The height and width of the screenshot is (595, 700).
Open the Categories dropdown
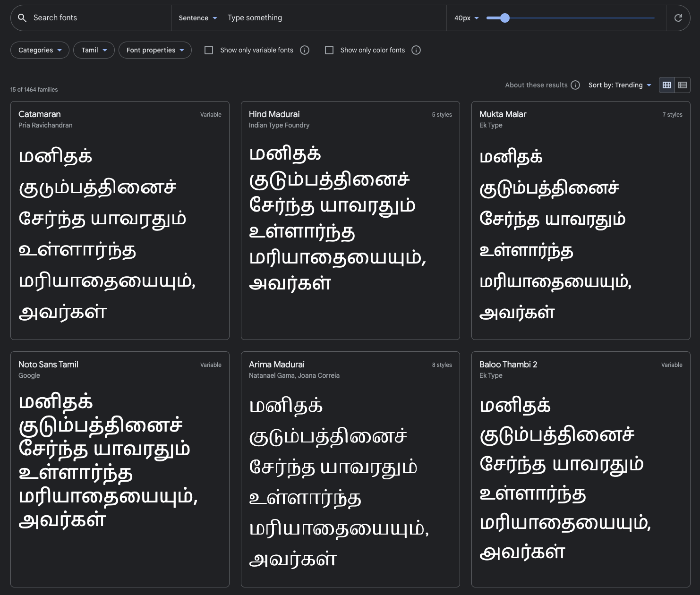pos(40,50)
